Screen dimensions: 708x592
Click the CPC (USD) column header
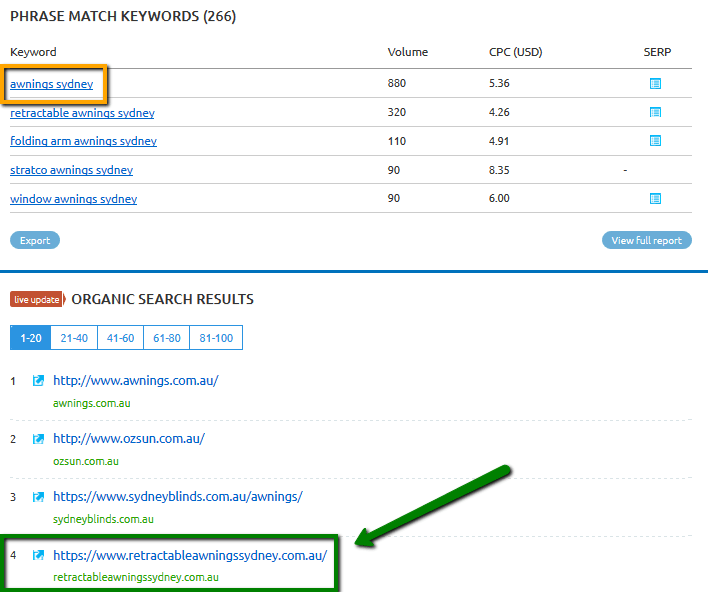[x=516, y=52]
